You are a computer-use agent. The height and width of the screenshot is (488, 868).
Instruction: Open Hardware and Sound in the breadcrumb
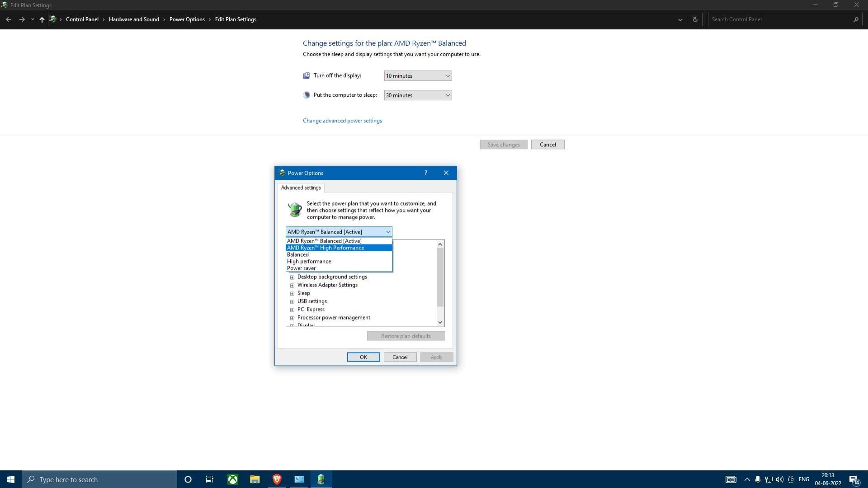pyautogui.click(x=133, y=19)
